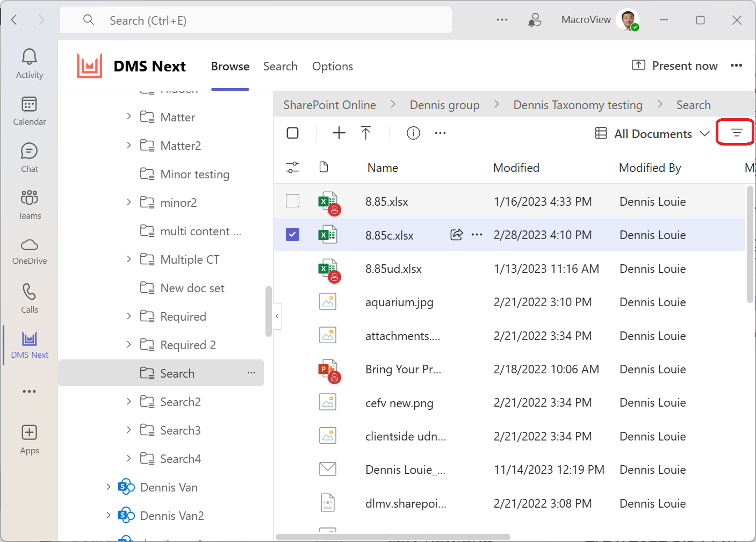Switch to the Search tab
This screenshot has width=756, height=542.
(x=280, y=66)
